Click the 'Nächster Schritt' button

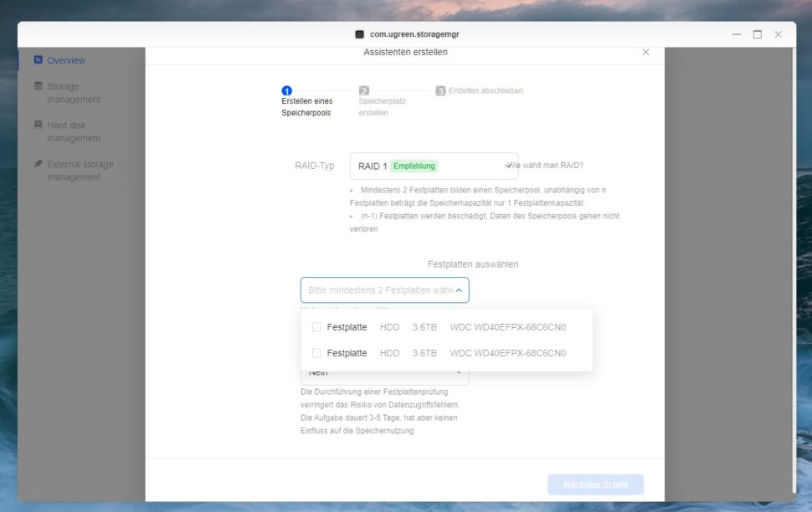pyautogui.click(x=595, y=484)
